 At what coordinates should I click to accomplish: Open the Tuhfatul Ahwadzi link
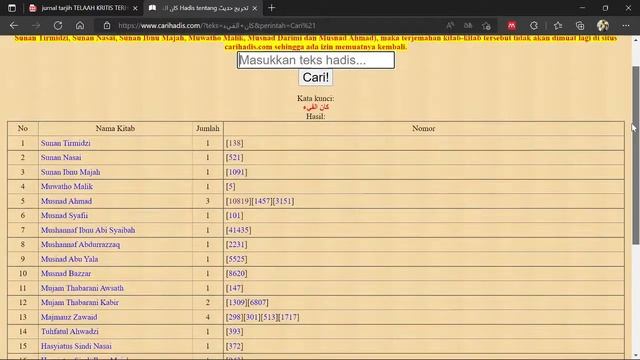point(69,331)
